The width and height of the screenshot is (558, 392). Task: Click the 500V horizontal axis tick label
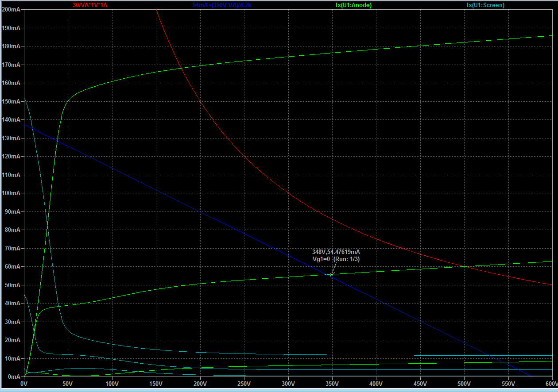point(464,384)
